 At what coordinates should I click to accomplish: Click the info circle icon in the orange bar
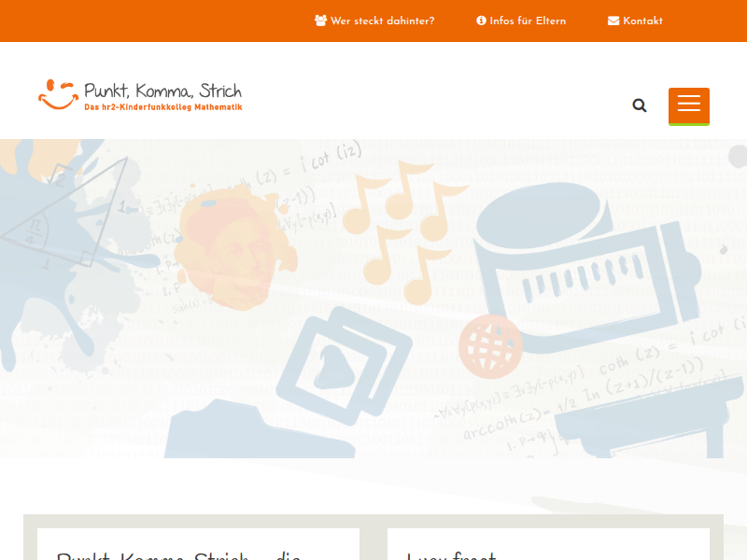[481, 21]
